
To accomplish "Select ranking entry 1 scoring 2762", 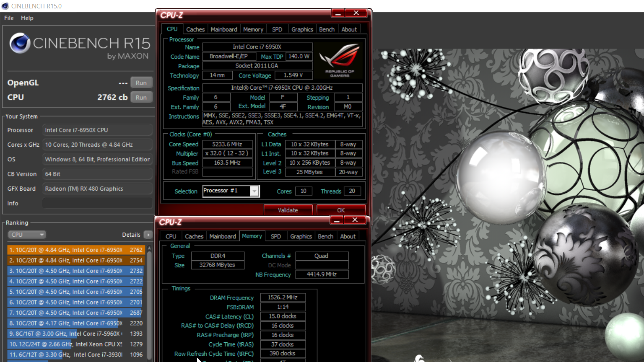I will pos(76,250).
